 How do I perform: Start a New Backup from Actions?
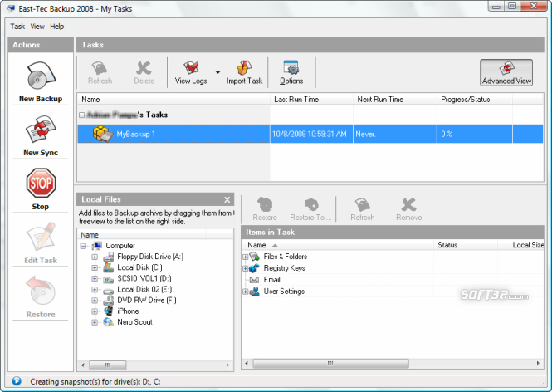[41, 82]
